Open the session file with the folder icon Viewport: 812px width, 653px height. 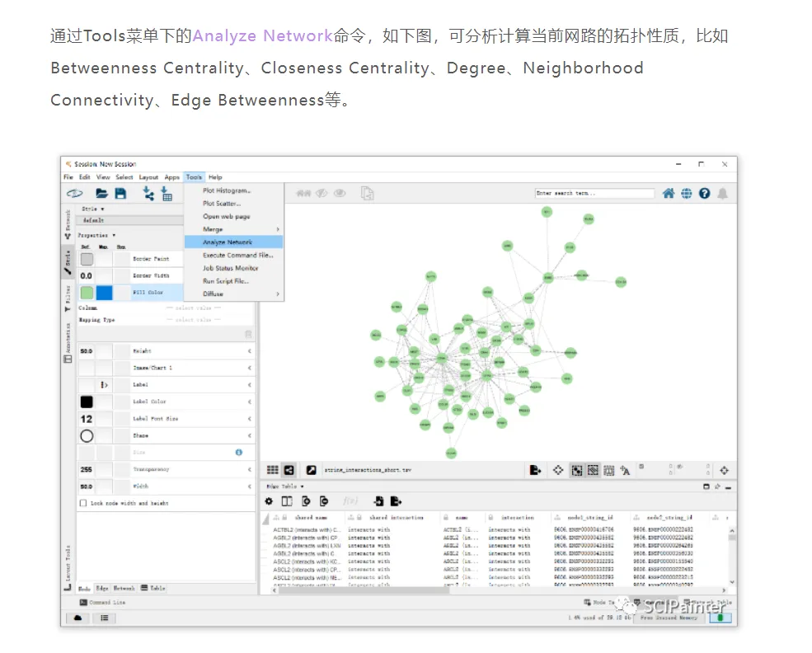tap(101, 194)
